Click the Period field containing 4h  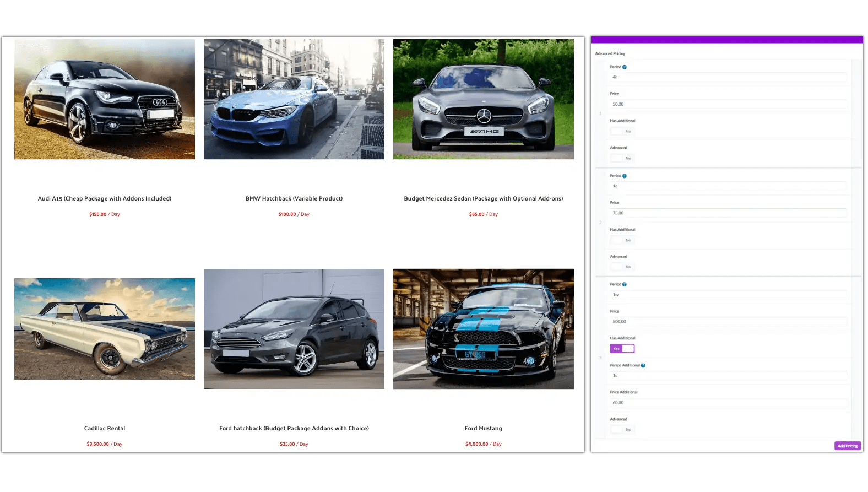(x=728, y=77)
